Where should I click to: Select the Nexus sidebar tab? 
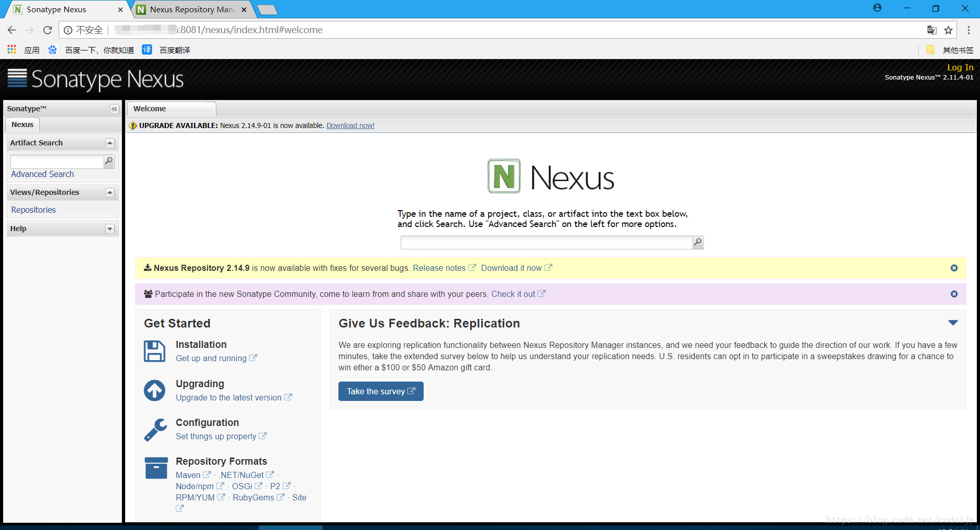(x=22, y=124)
